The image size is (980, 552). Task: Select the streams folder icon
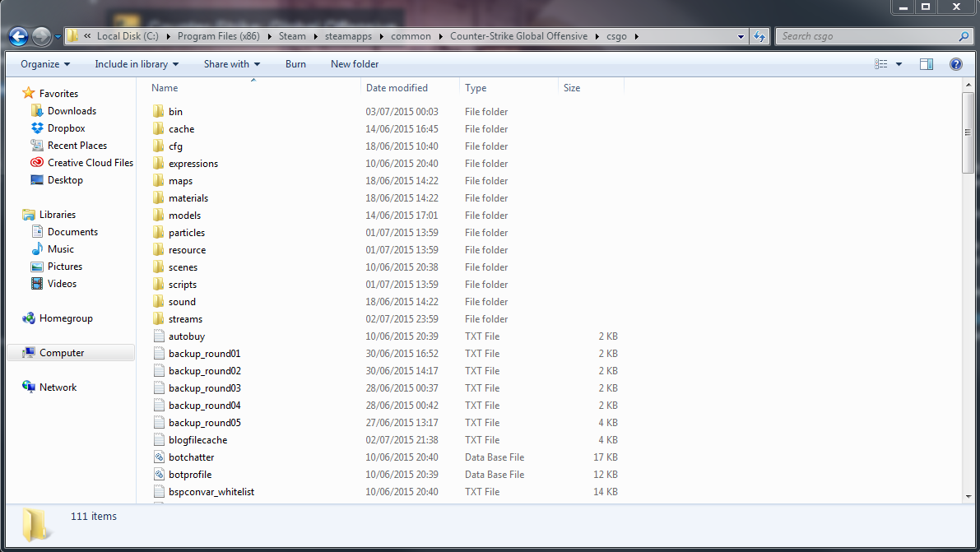(159, 319)
